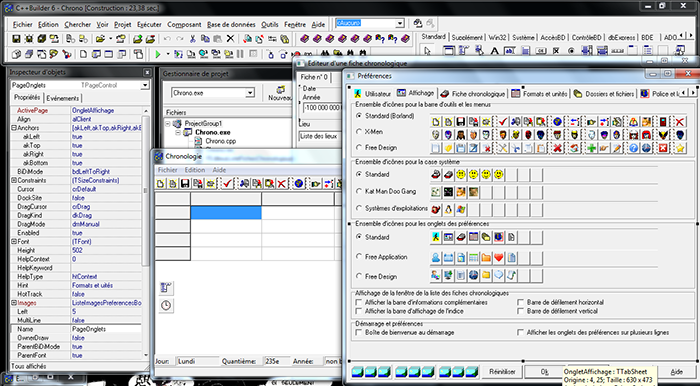Viewport: 700px width, 386px height.
Task: Select the Kat Man Doo Gang radio button
Action: pyautogui.click(x=358, y=191)
